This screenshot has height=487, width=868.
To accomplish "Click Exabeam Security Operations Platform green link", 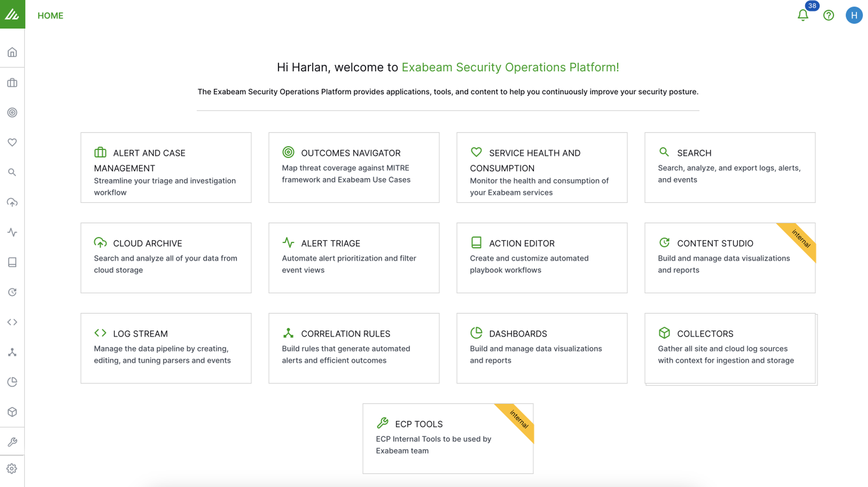I will tap(510, 67).
